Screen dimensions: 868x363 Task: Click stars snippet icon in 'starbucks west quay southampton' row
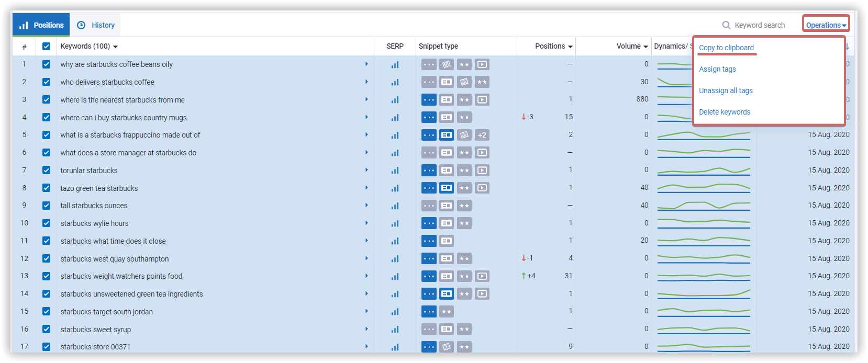coord(464,258)
